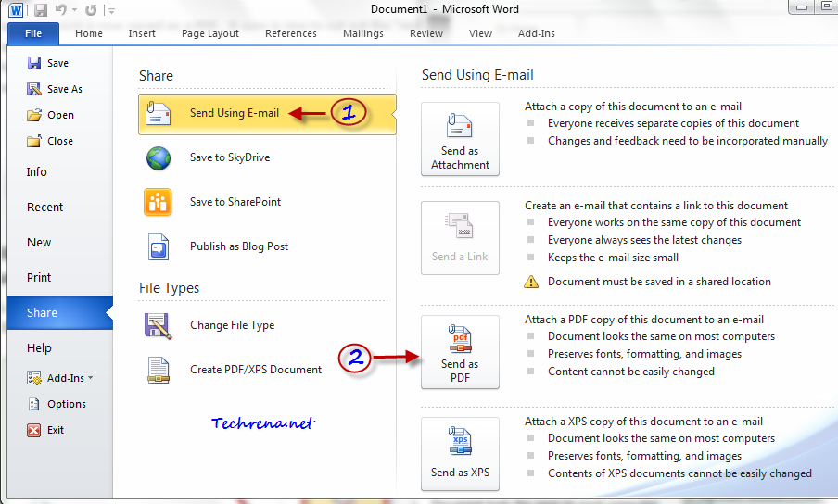Choose the Change File Type label
The height and width of the screenshot is (504, 838).
232,325
